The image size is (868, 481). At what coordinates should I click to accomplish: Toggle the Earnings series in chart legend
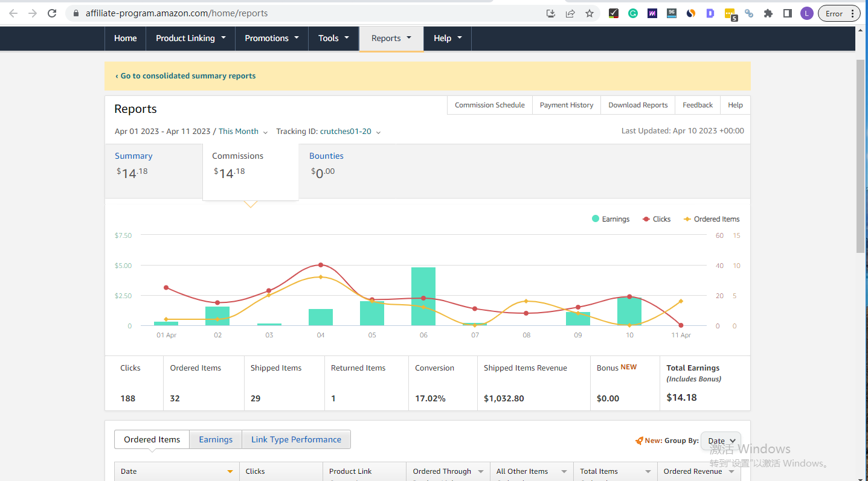pos(611,219)
